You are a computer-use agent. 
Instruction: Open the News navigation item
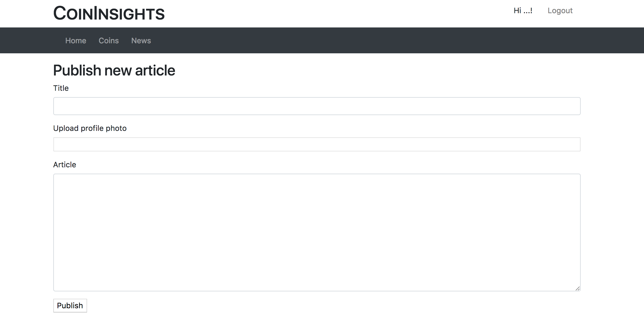point(141,41)
